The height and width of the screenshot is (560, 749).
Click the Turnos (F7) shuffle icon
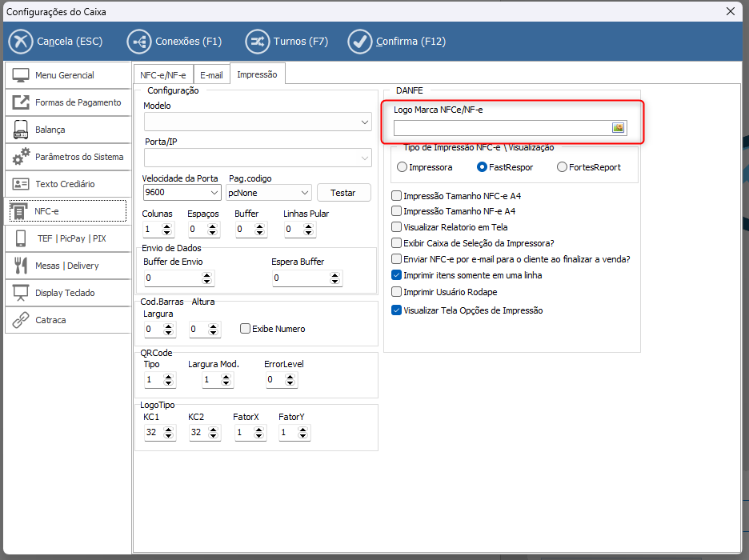click(257, 42)
